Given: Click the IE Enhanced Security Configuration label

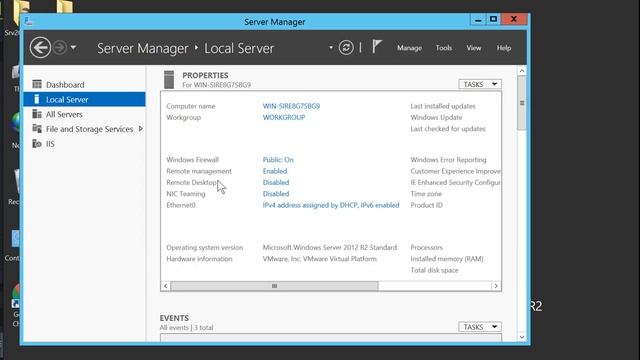Looking at the screenshot, I should pos(456,182).
